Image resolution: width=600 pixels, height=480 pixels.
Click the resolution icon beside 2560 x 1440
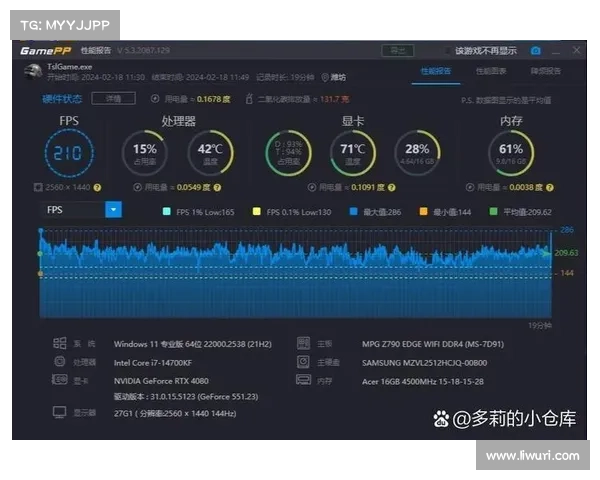click(38, 187)
